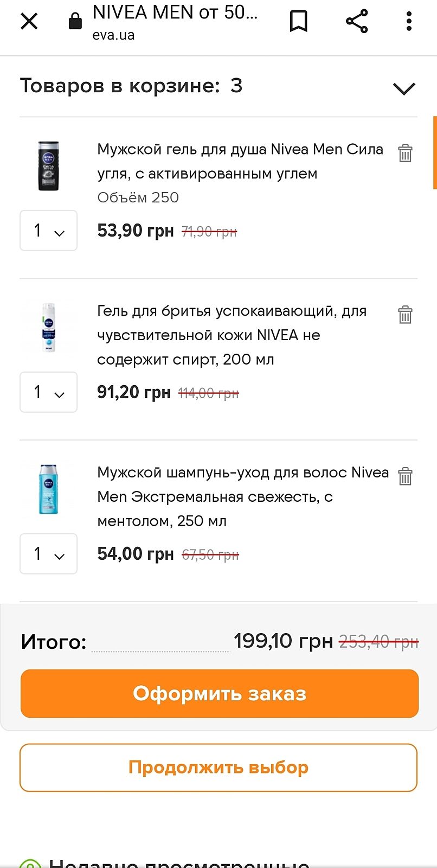Tap the padlock site security icon

coord(75,22)
